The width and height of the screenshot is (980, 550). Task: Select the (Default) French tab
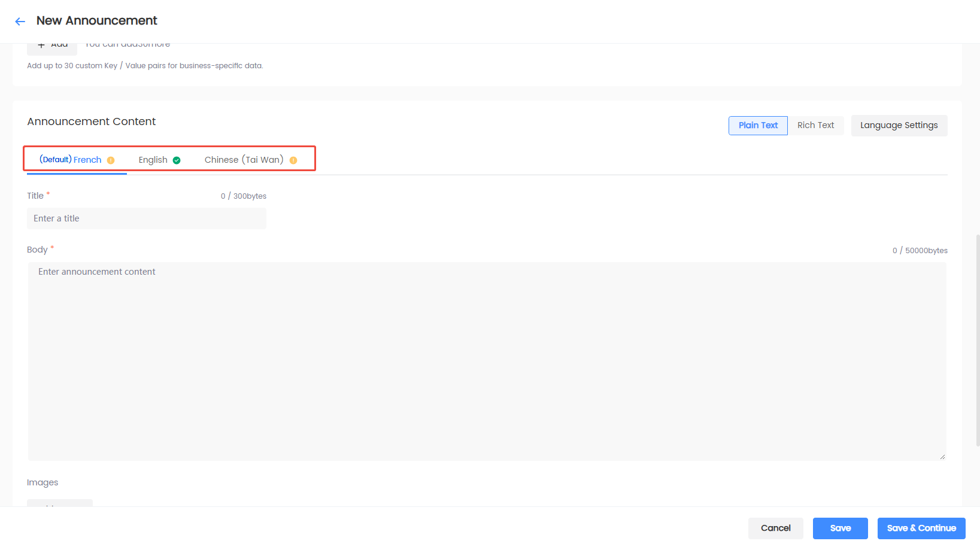(x=77, y=160)
